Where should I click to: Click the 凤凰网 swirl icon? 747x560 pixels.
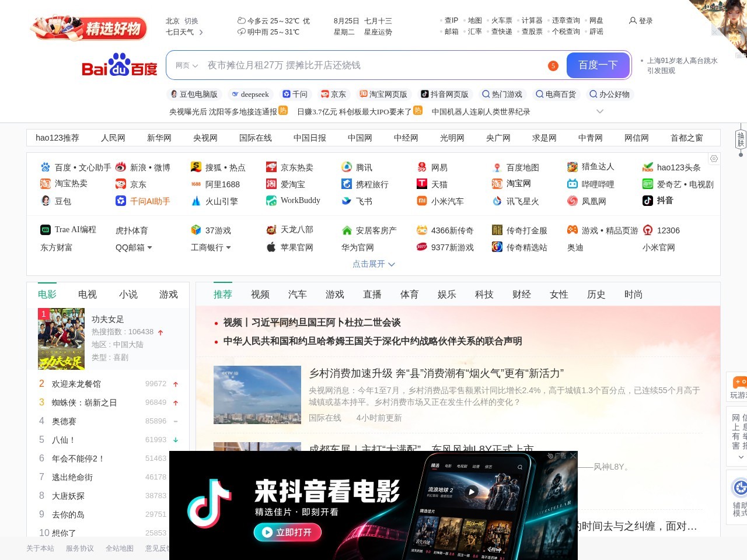click(x=573, y=201)
